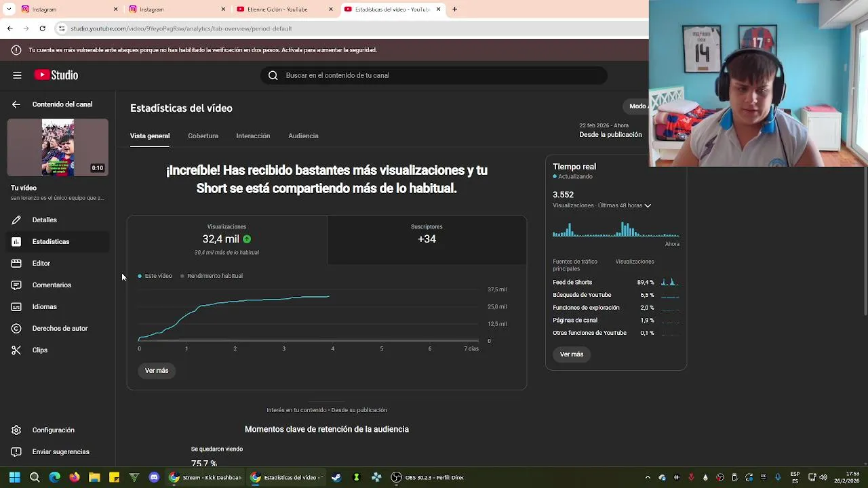Switch to Stream - Kick Dashboard taskbar window
The height and width of the screenshot is (488, 868).
coord(205,477)
